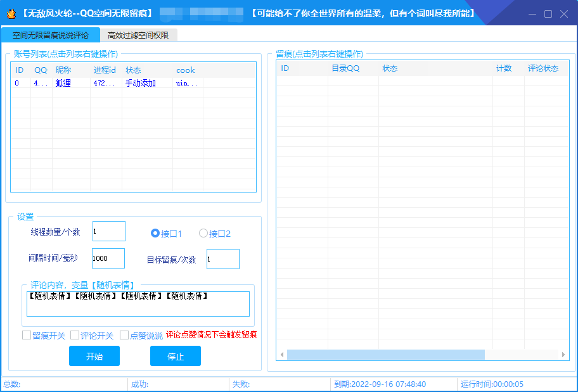The image size is (578, 392).
Task: Click the right scroll arrow of 留痕 list
Action: pyautogui.click(x=563, y=355)
